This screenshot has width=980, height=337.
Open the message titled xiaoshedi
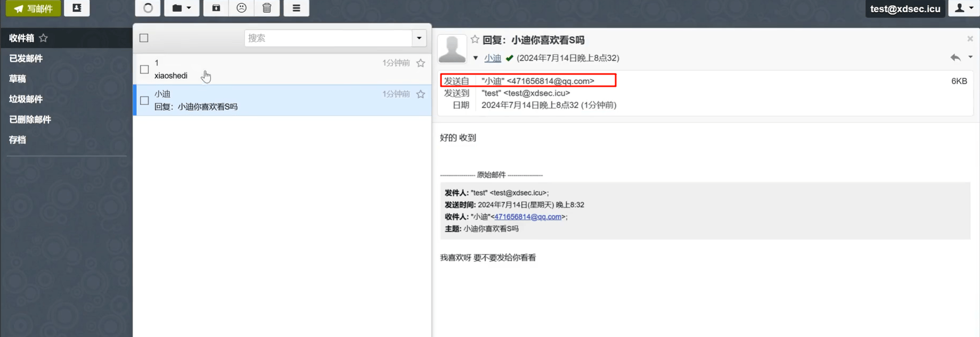coord(282,69)
